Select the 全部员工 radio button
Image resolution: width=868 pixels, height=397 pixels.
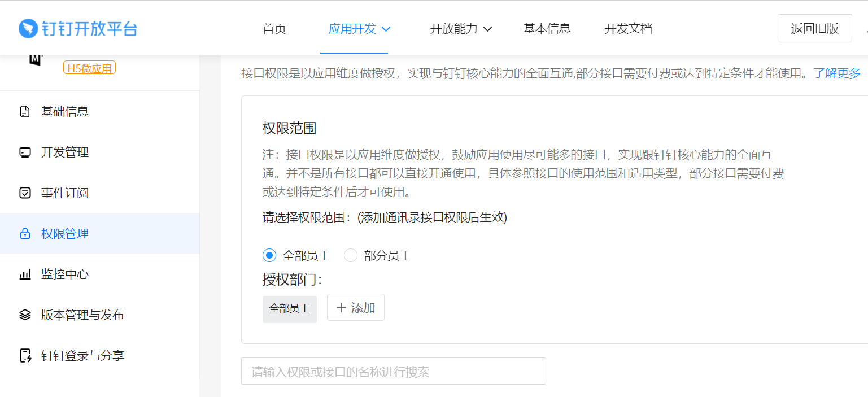[x=269, y=256]
